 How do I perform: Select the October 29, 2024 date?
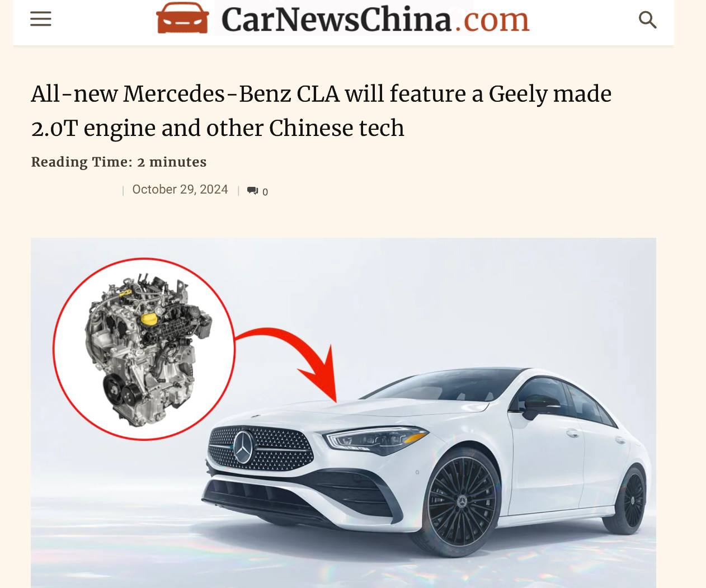coord(180,190)
